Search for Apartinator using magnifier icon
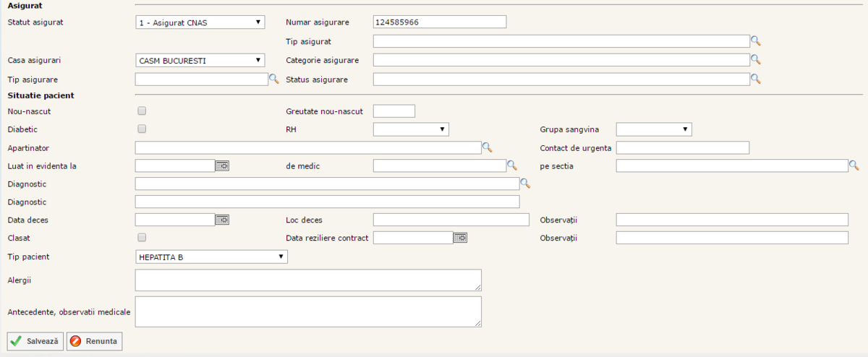Image resolution: width=868 pixels, height=357 pixels. click(488, 147)
